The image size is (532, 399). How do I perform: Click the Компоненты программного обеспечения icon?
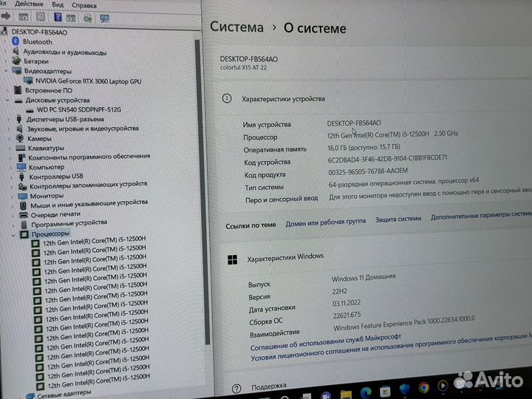tap(21, 157)
